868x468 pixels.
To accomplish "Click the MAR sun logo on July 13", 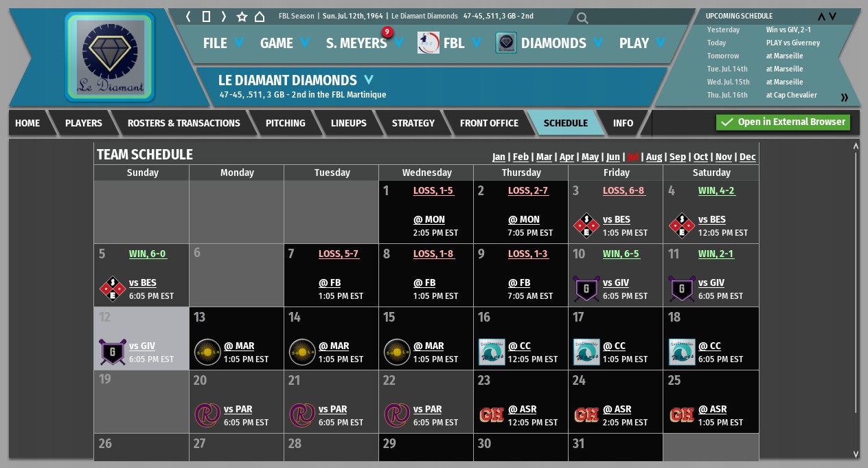I will coord(207,352).
